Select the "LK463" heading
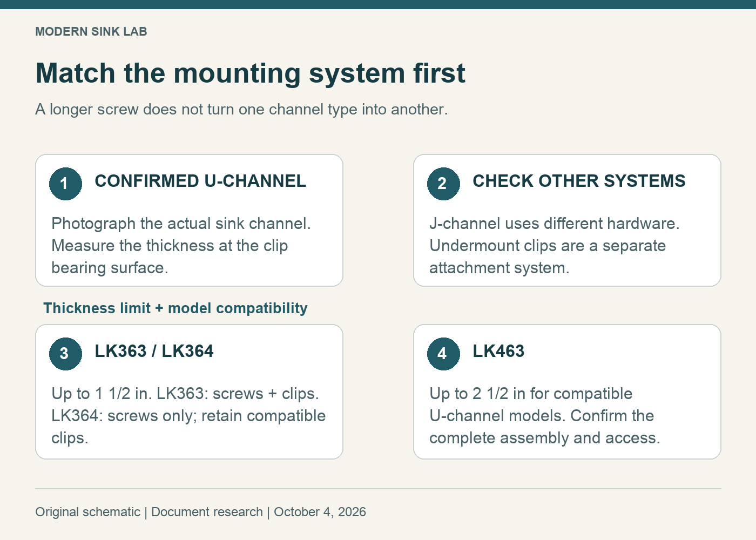This screenshot has height=540, width=756. click(x=498, y=351)
